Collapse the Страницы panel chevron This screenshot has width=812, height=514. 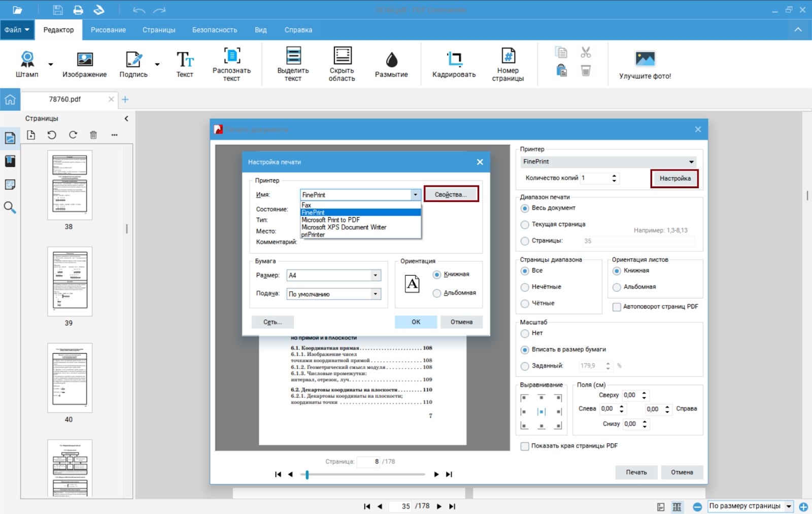(x=126, y=119)
